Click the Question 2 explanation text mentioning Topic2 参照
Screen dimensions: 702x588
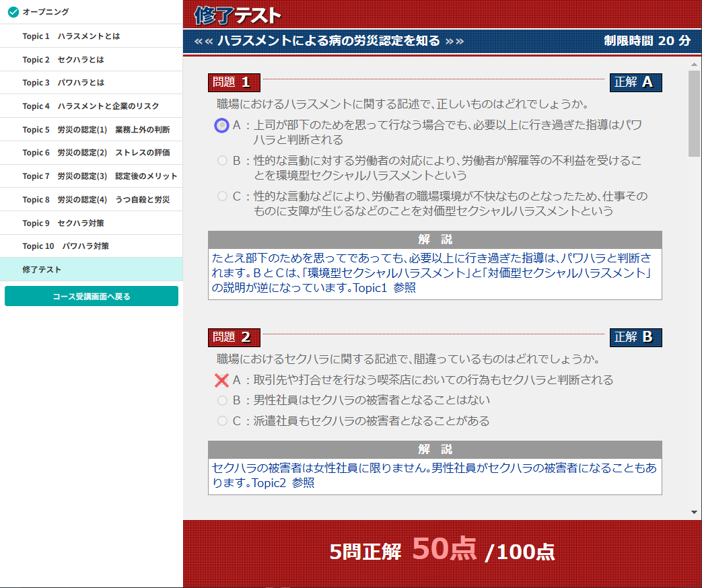[x=434, y=475]
